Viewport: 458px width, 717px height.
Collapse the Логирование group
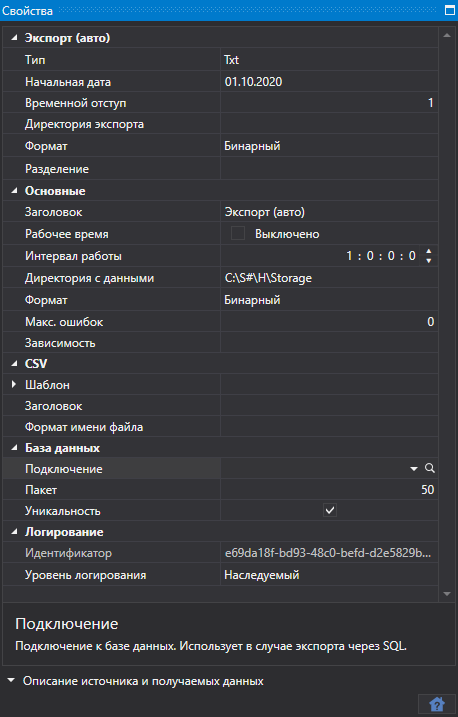14,532
